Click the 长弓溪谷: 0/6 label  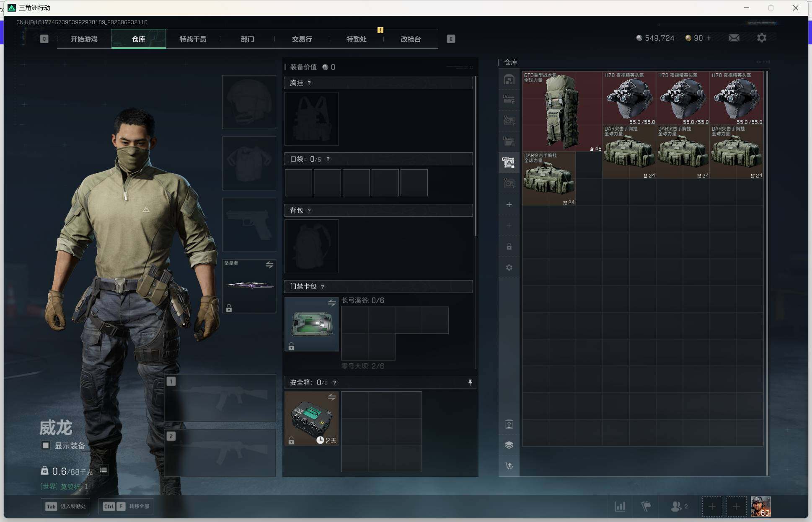(363, 301)
